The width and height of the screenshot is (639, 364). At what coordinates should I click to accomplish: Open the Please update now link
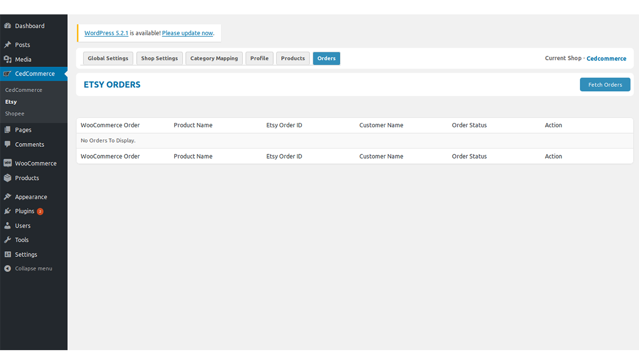(187, 32)
